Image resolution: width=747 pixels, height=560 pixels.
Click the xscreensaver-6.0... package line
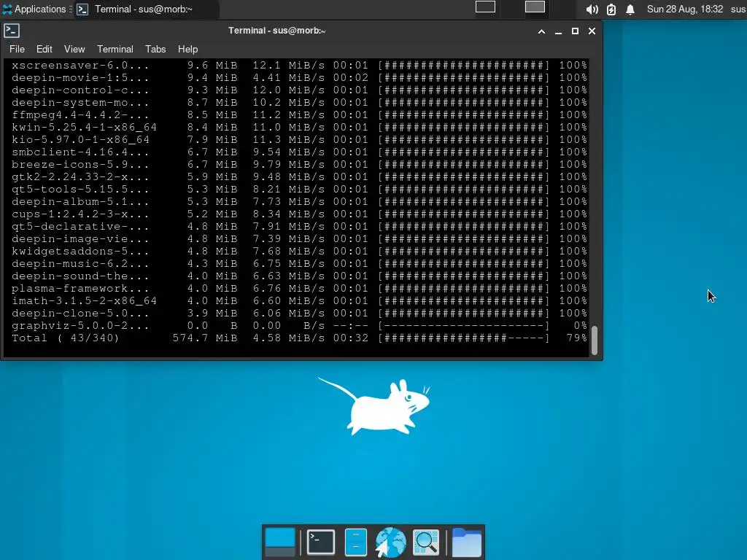click(x=299, y=65)
